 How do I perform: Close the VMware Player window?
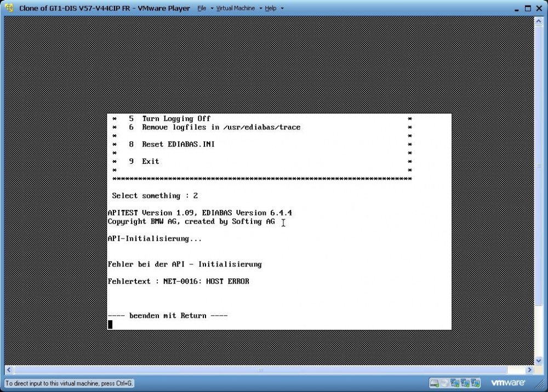click(539, 8)
